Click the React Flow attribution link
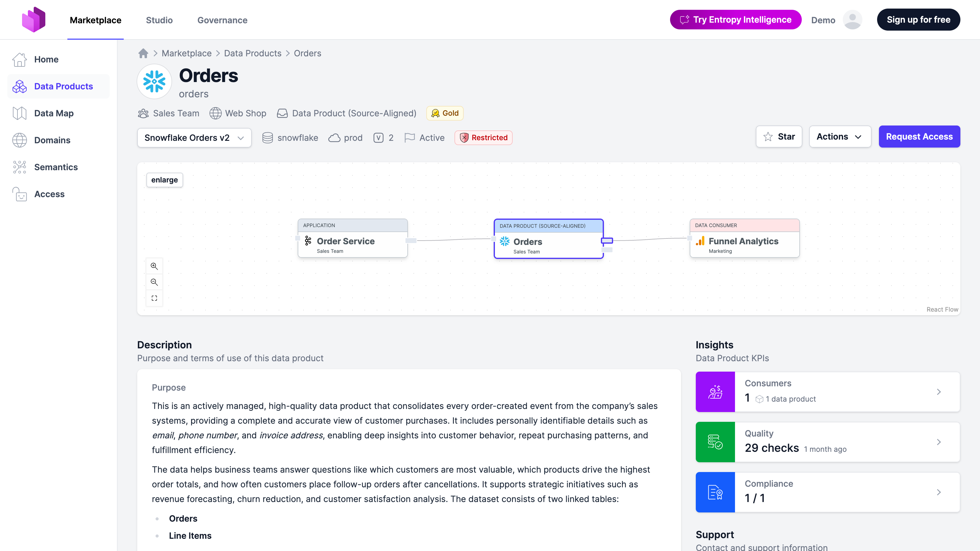This screenshot has height=551, width=980. pos(942,309)
